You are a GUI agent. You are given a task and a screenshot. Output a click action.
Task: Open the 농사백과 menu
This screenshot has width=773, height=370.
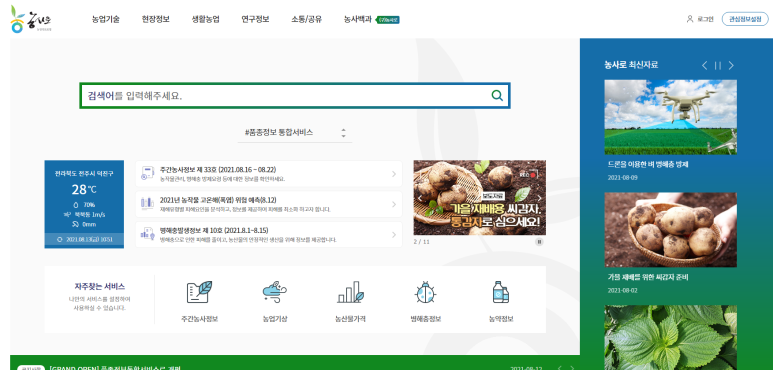[x=357, y=20]
